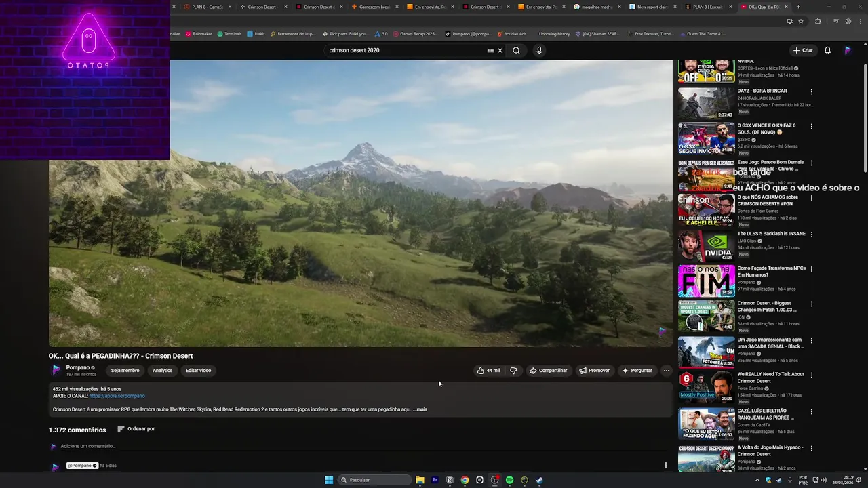
Task: Open Chrome media control icon
Action: pos(836,21)
